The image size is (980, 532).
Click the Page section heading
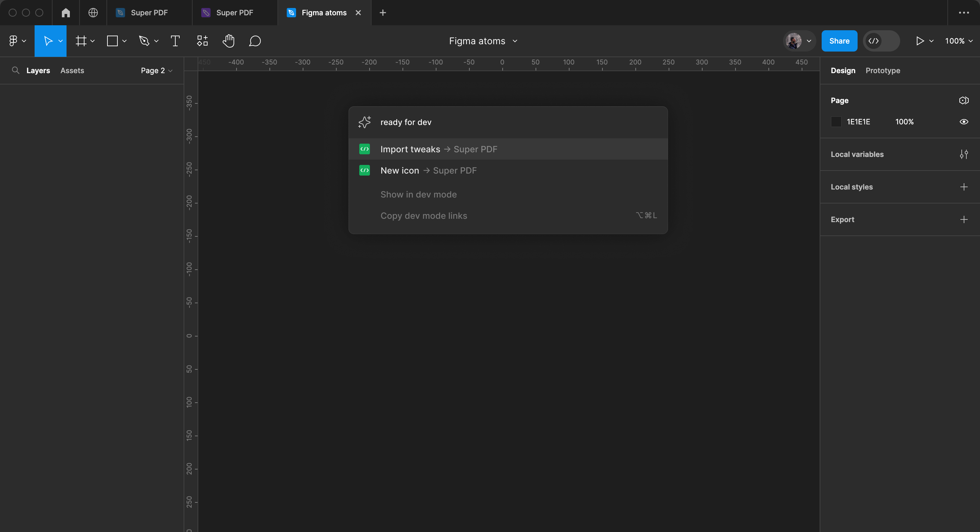839,100
